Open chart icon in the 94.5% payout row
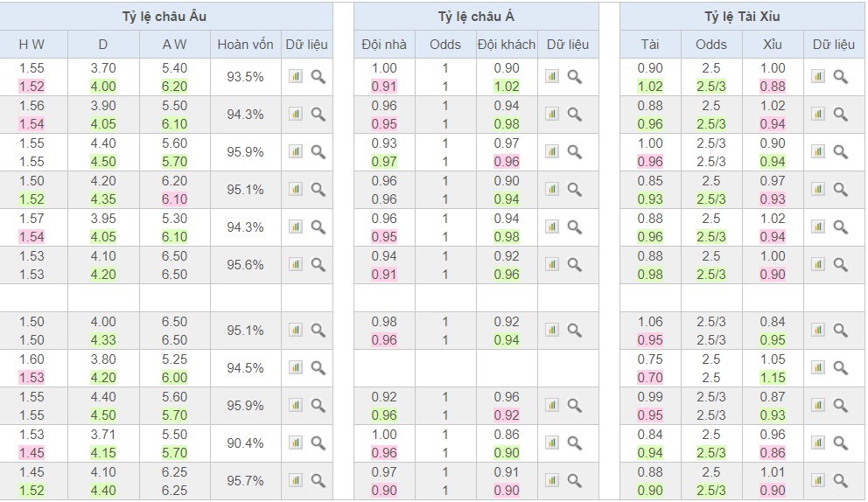 click(x=296, y=368)
